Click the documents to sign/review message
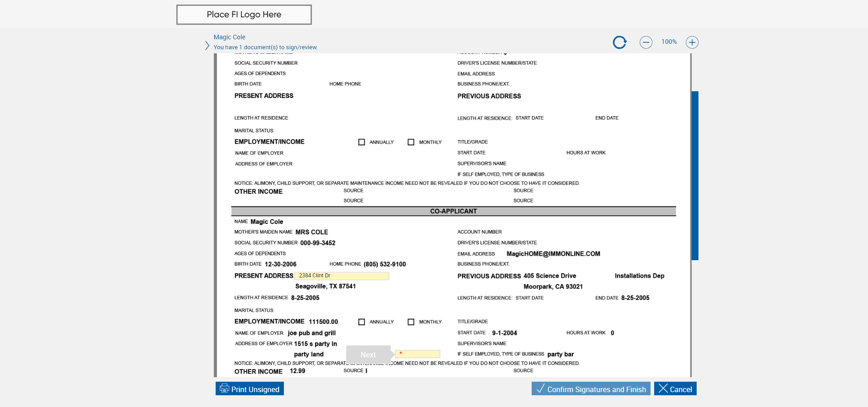This screenshot has width=868, height=407. (x=265, y=47)
